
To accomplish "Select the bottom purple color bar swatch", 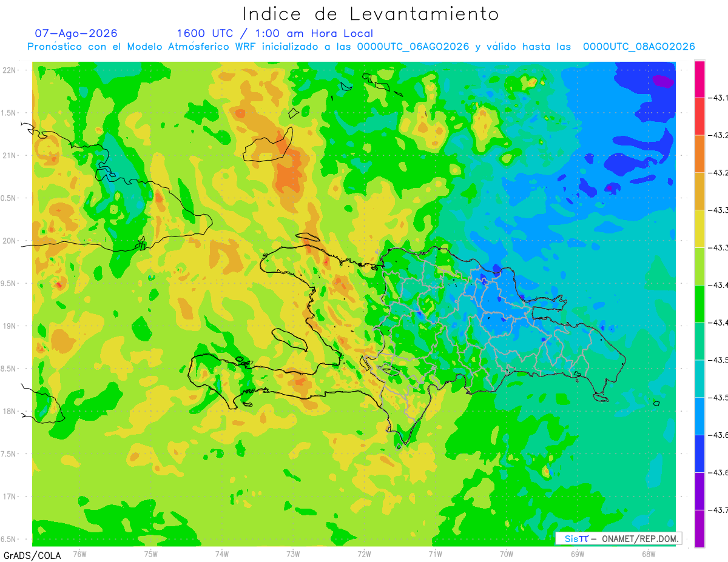I will tap(699, 528).
